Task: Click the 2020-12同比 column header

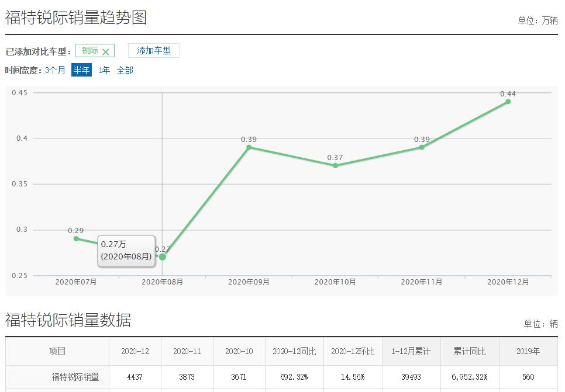Action: tap(294, 351)
